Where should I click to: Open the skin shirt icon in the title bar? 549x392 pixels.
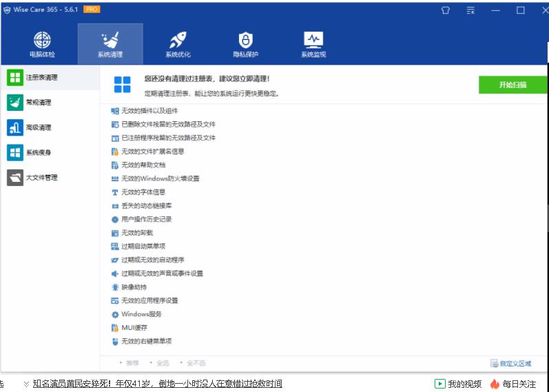(x=446, y=10)
